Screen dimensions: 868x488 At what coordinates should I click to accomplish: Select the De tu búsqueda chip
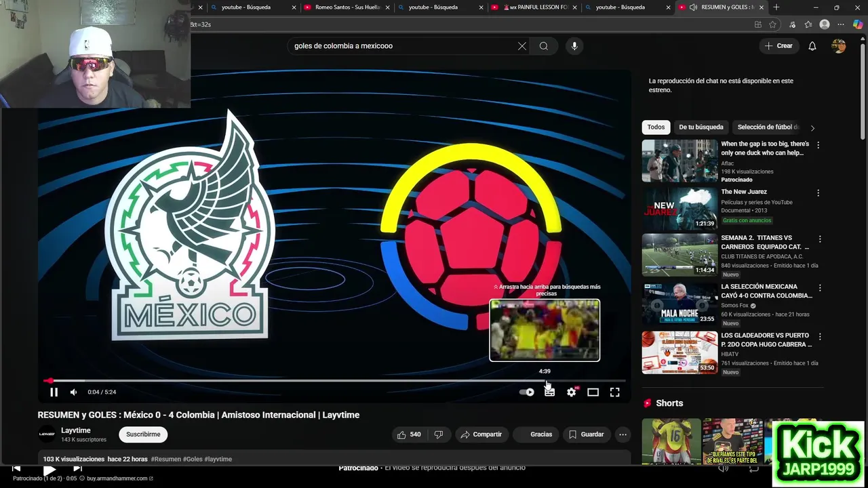click(701, 127)
